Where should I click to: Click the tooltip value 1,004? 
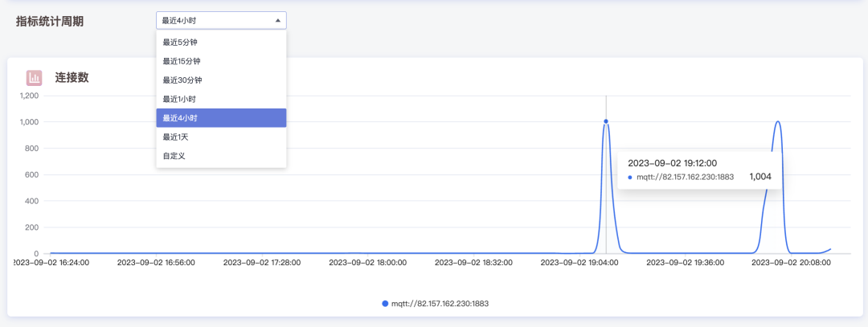pos(760,176)
